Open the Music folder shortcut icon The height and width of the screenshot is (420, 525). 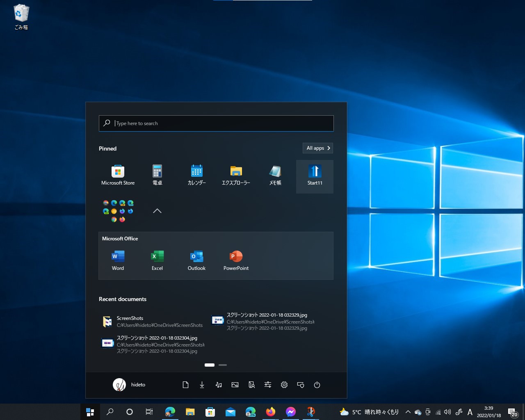219,385
